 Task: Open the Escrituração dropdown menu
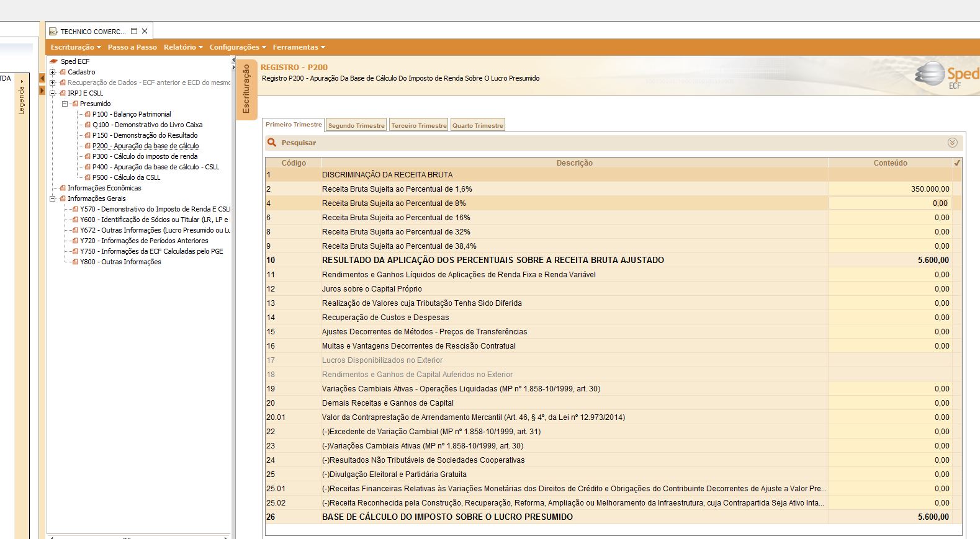pos(76,47)
